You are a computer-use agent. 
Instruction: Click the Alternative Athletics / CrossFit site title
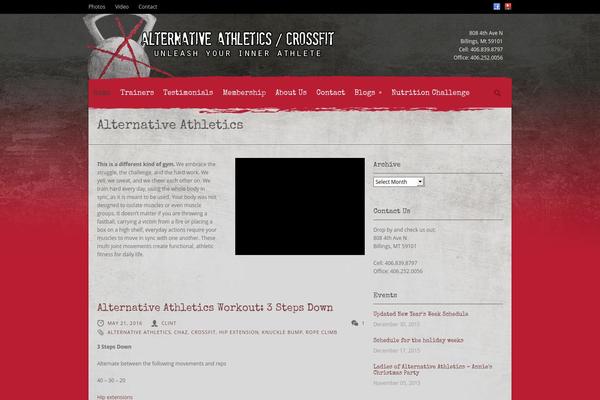coord(238,39)
